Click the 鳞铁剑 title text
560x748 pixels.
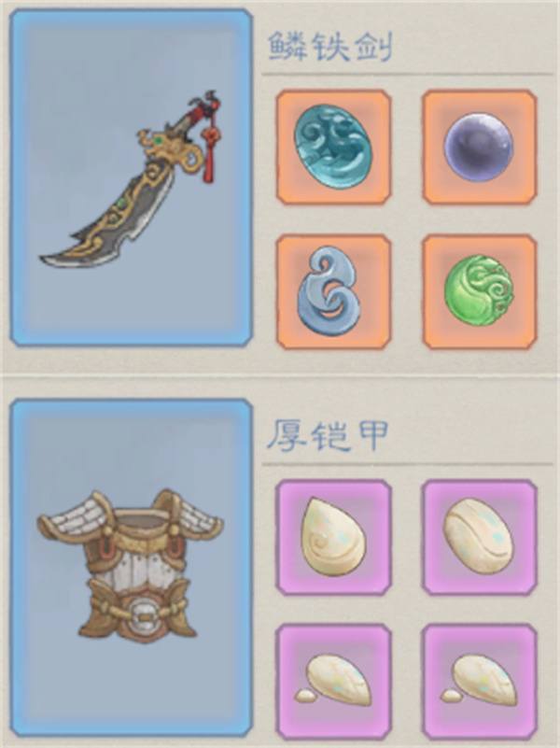point(329,47)
